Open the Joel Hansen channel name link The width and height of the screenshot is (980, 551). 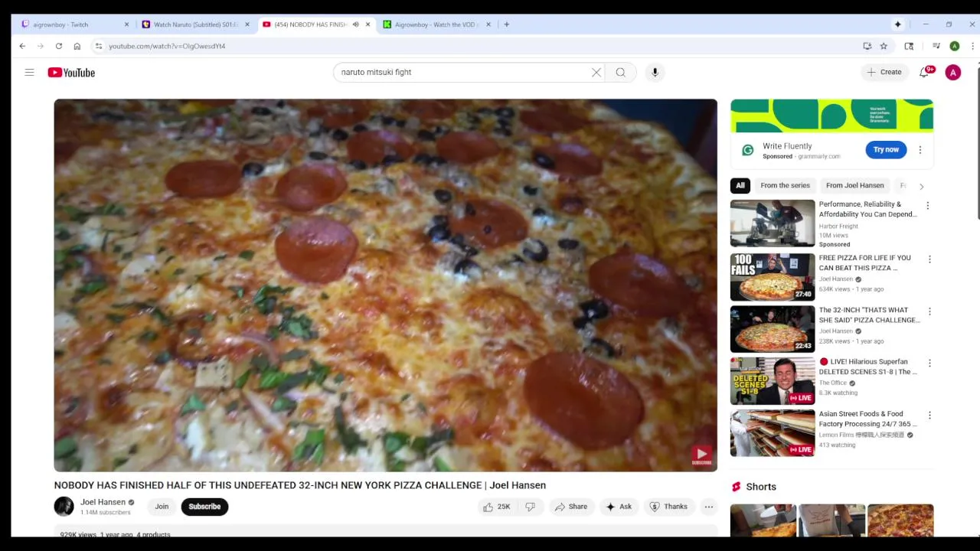103,502
